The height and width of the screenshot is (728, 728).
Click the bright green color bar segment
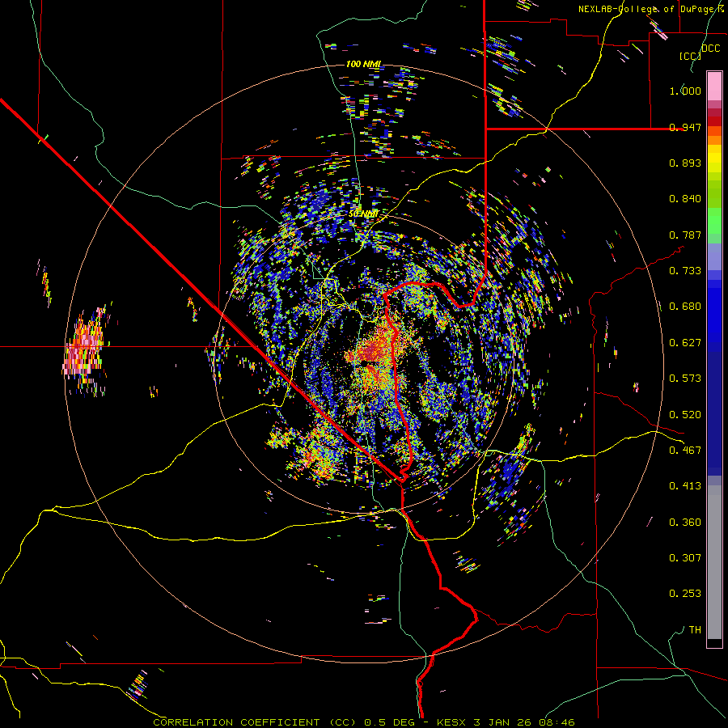[x=714, y=220]
